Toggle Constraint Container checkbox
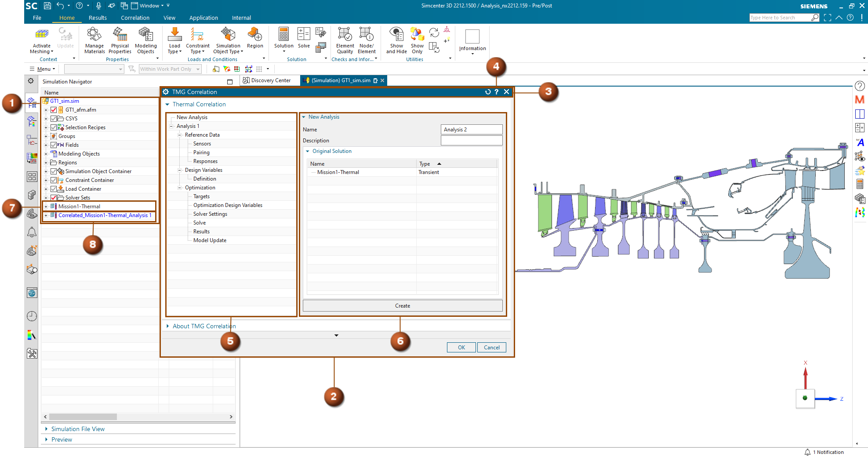 54,180
